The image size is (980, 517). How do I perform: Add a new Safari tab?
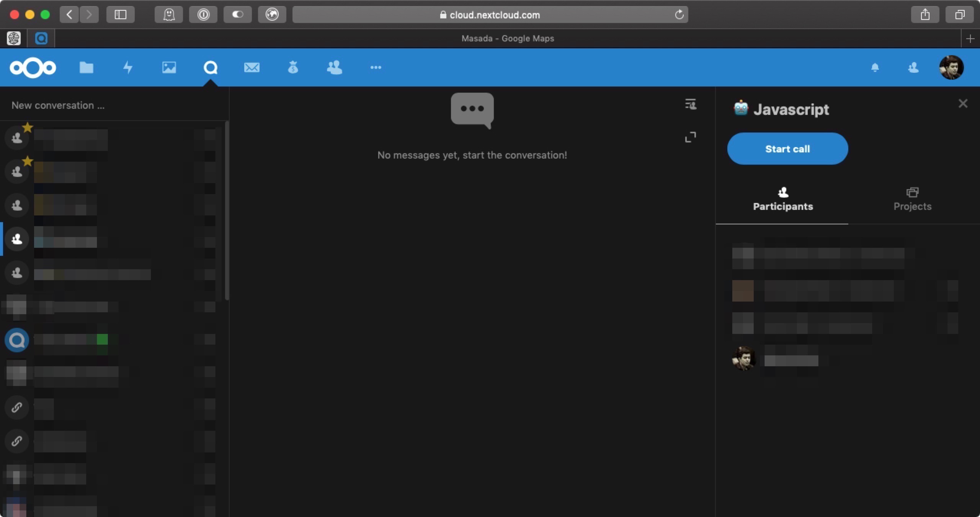point(970,38)
